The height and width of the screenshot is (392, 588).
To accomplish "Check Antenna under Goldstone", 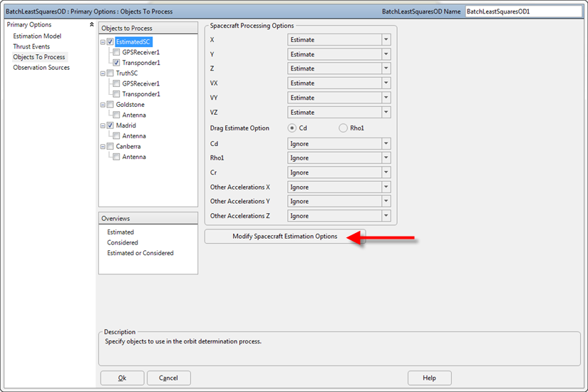I will pos(116,115).
